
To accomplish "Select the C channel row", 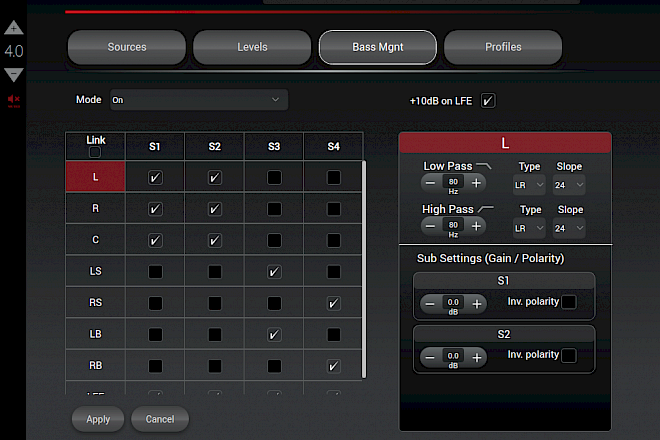I will pos(96,240).
